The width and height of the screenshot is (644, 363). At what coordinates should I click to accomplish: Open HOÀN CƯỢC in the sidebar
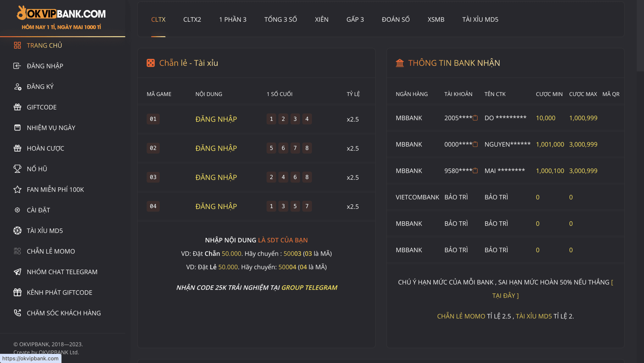45,148
